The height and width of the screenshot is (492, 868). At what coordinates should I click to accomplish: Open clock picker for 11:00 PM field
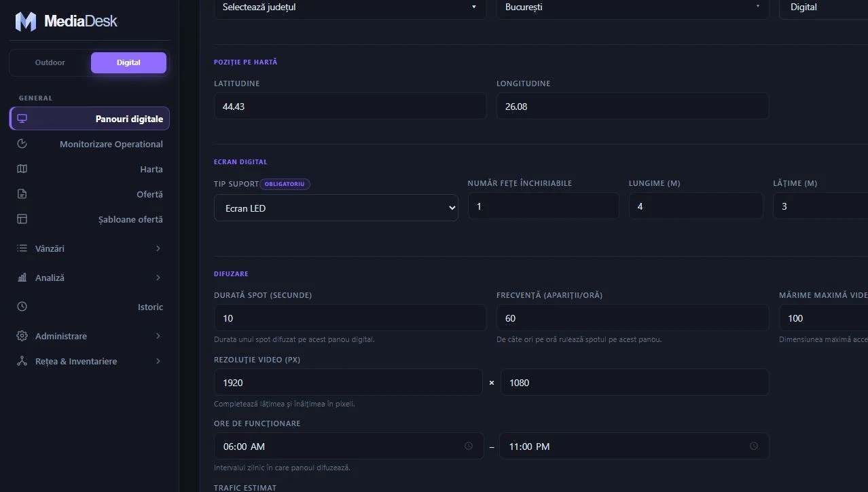pos(754,446)
